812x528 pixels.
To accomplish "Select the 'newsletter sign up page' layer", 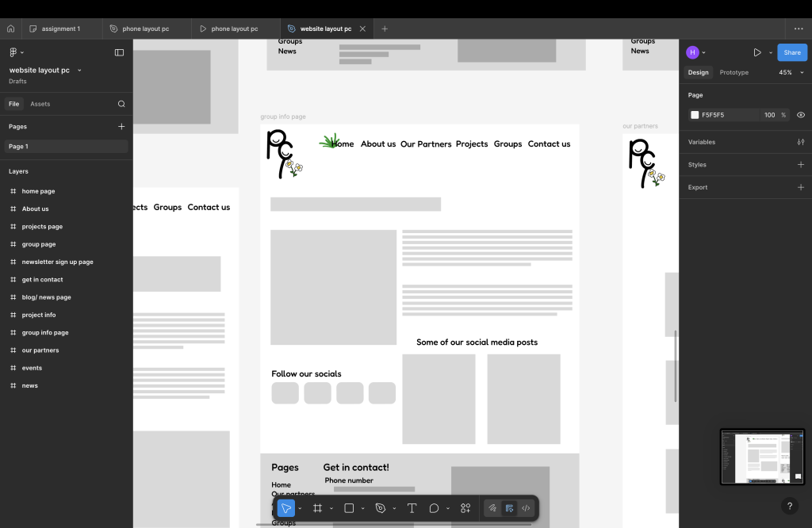I will point(57,262).
